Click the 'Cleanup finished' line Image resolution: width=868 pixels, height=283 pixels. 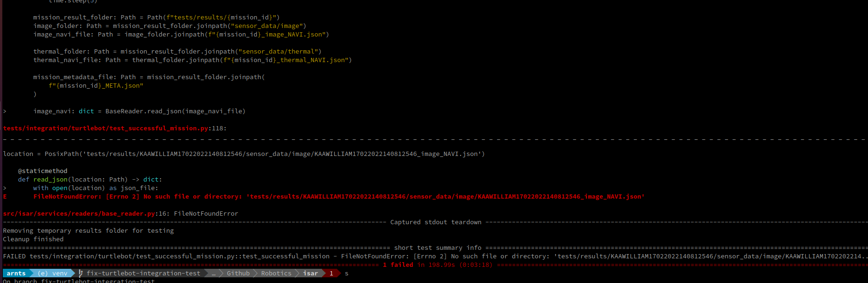click(33, 239)
